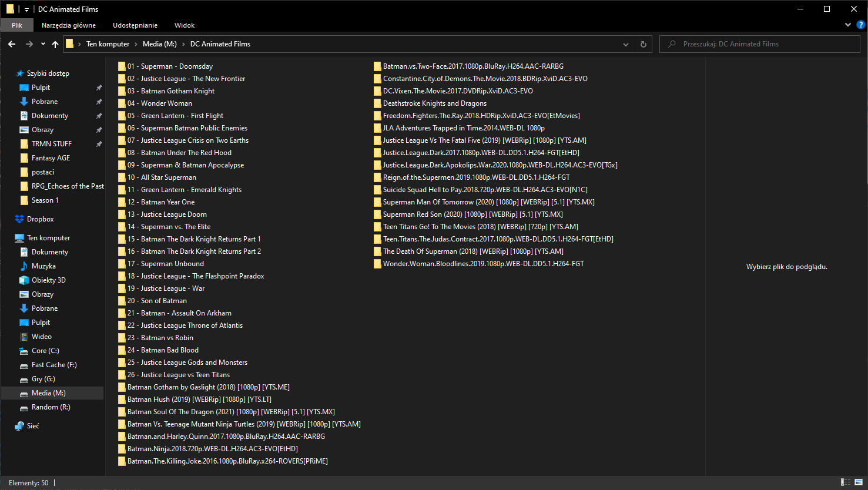Viewport: 868px width, 490px height.
Task: Expand the ribbon with the chevron
Action: tap(847, 25)
